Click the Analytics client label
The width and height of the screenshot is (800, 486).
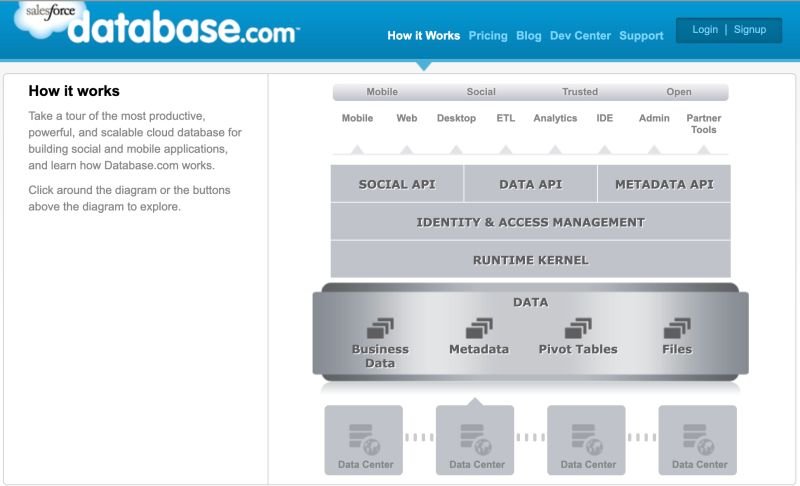coord(555,118)
